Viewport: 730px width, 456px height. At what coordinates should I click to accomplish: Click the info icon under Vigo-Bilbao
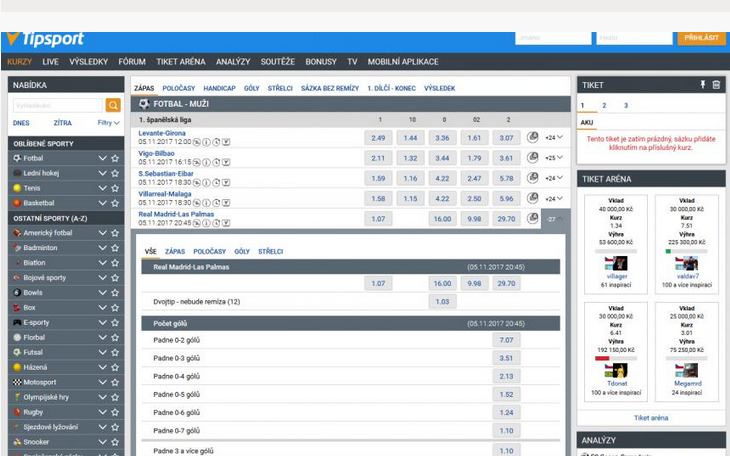(x=206, y=162)
